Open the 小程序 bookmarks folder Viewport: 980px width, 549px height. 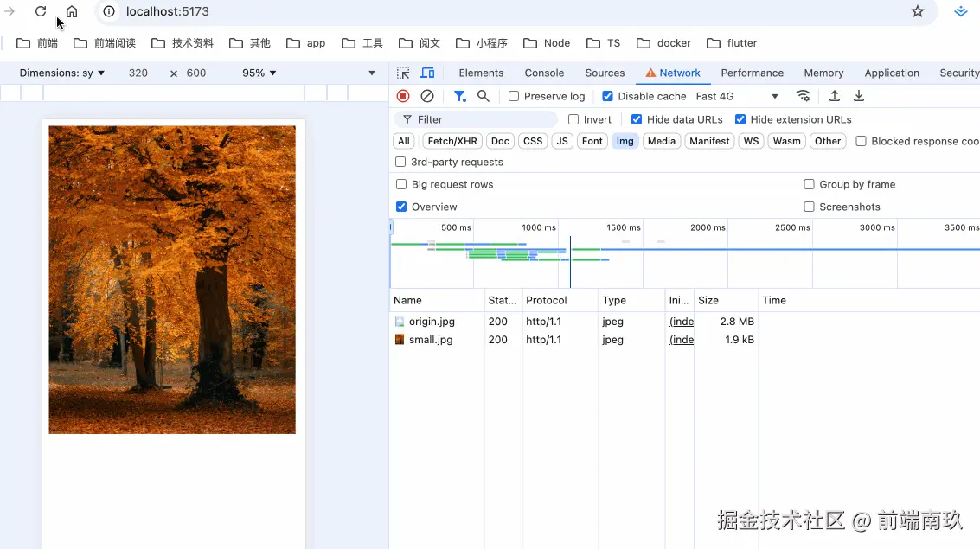click(x=481, y=43)
